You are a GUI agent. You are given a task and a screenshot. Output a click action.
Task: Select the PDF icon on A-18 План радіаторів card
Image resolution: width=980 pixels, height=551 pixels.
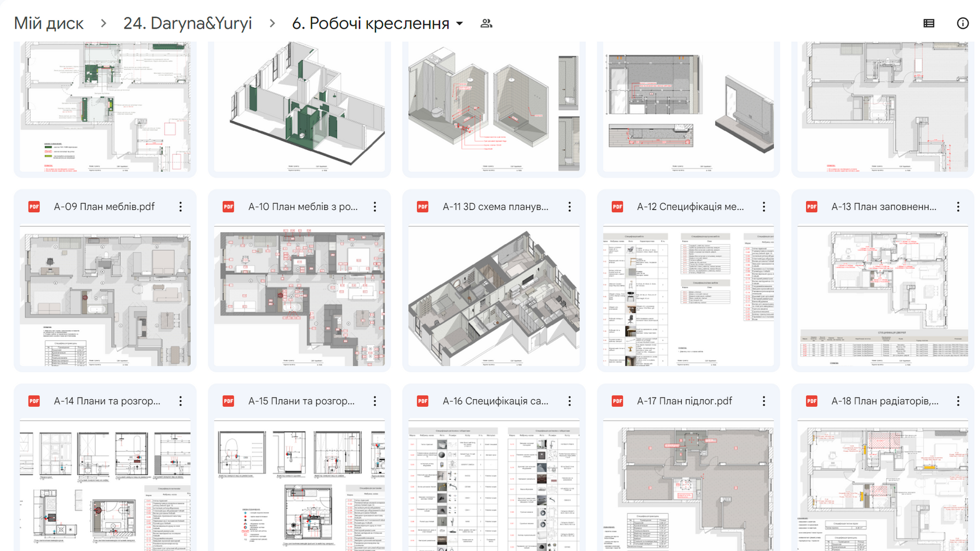click(813, 401)
